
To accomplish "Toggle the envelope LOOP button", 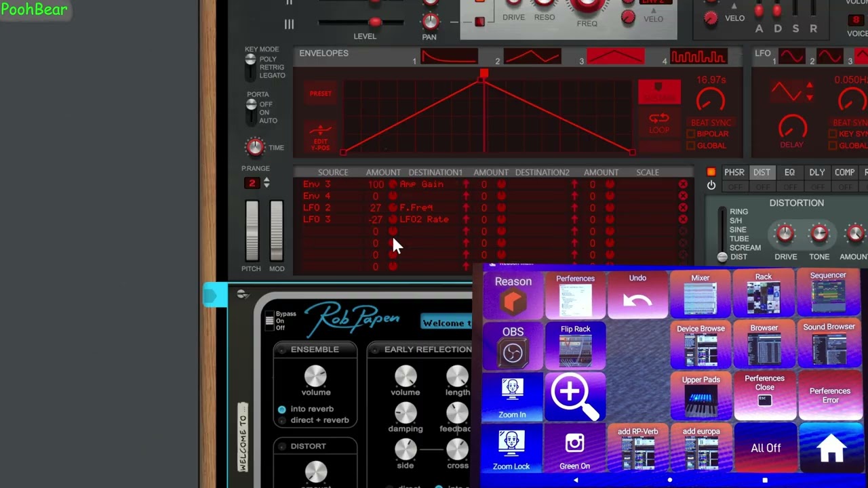I will (658, 123).
